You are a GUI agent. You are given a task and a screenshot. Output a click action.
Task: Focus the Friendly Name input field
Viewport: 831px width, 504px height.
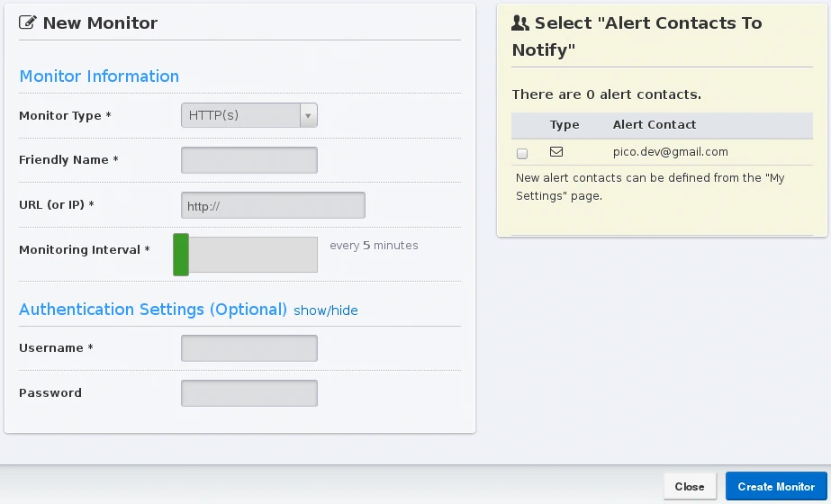[249, 160]
